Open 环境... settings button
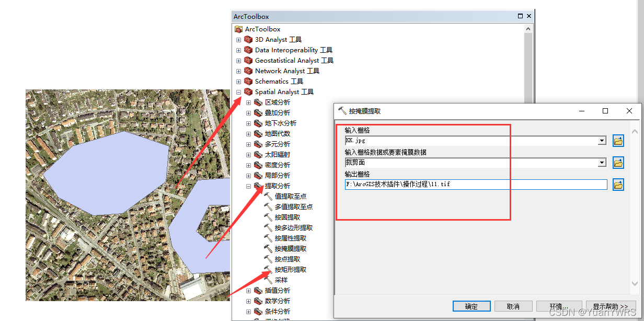This screenshot has width=644, height=321. click(559, 306)
